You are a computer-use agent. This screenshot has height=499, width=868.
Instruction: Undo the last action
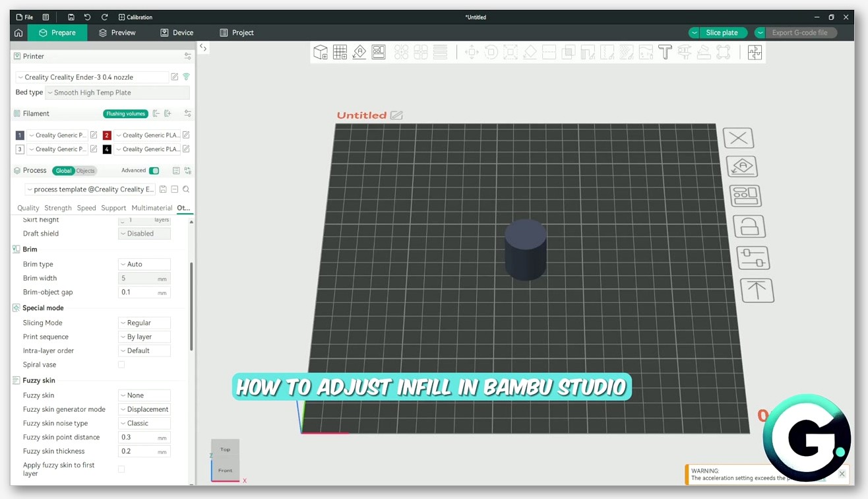[x=87, y=17]
